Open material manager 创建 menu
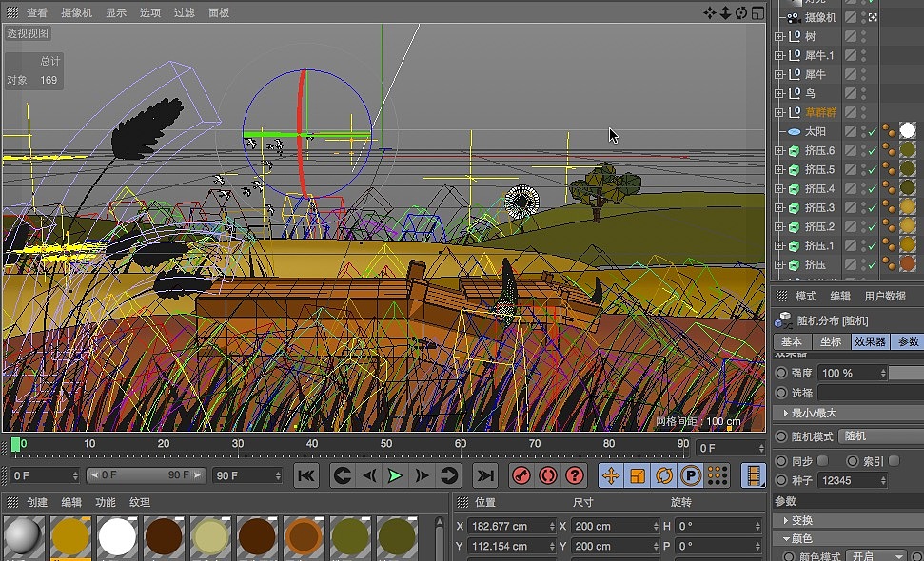The height and width of the screenshot is (561, 924). tap(37, 502)
